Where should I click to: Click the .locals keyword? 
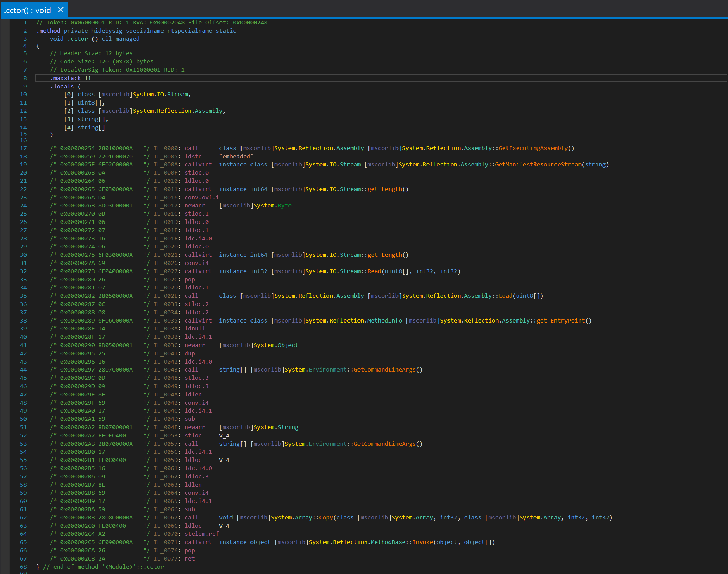(x=62, y=86)
